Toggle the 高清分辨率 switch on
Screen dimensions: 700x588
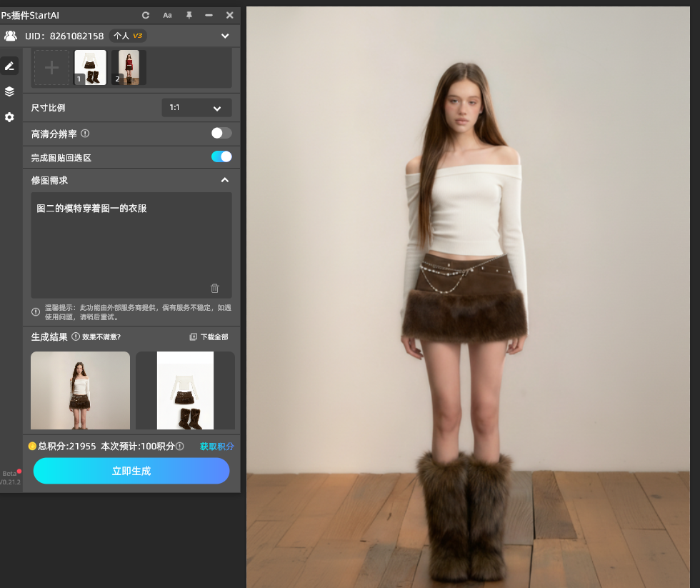(221, 133)
